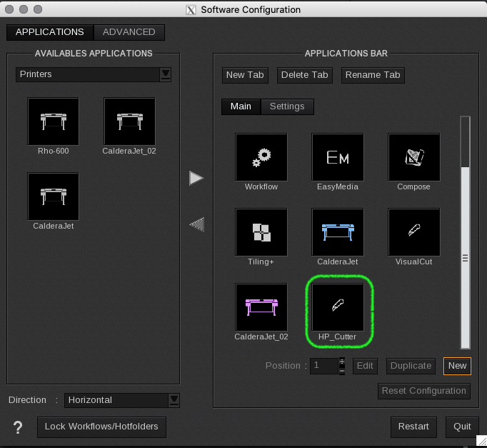Click the Workflow gears icon
The height and width of the screenshot is (448, 487).
261,157
